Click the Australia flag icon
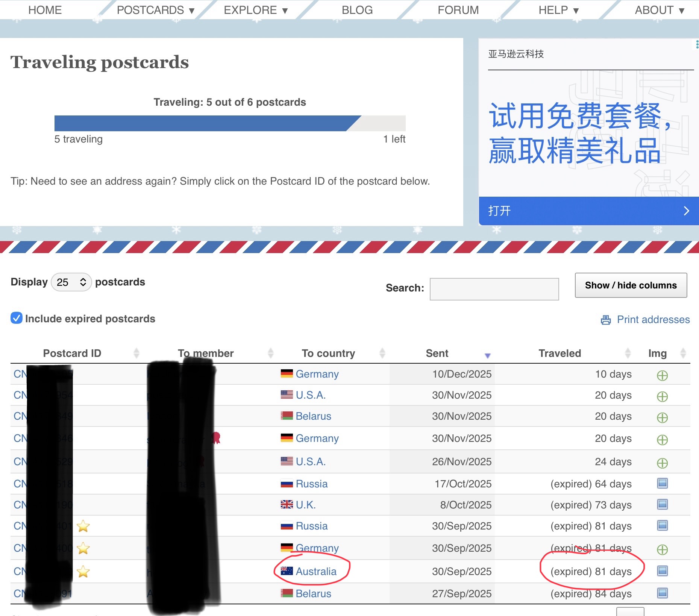Viewport: 699px width, 616px height. [287, 571]
